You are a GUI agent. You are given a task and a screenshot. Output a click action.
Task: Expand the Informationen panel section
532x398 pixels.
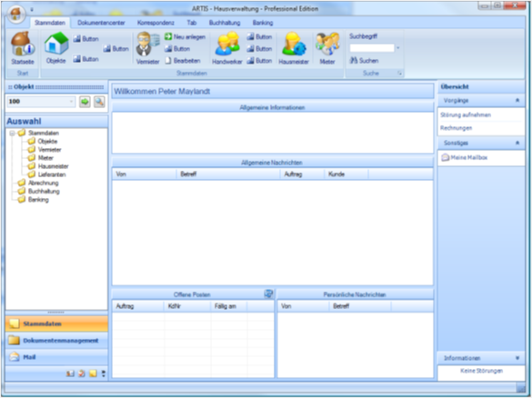(517, 358)
